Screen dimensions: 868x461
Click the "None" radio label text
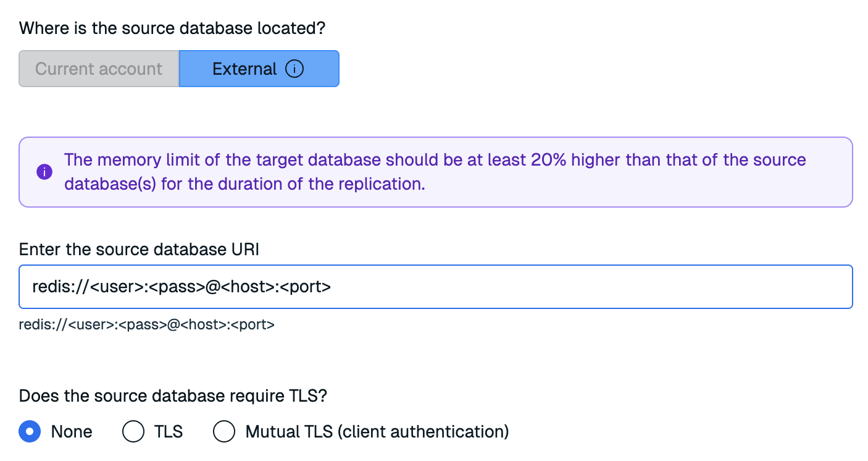pos(72,431)
